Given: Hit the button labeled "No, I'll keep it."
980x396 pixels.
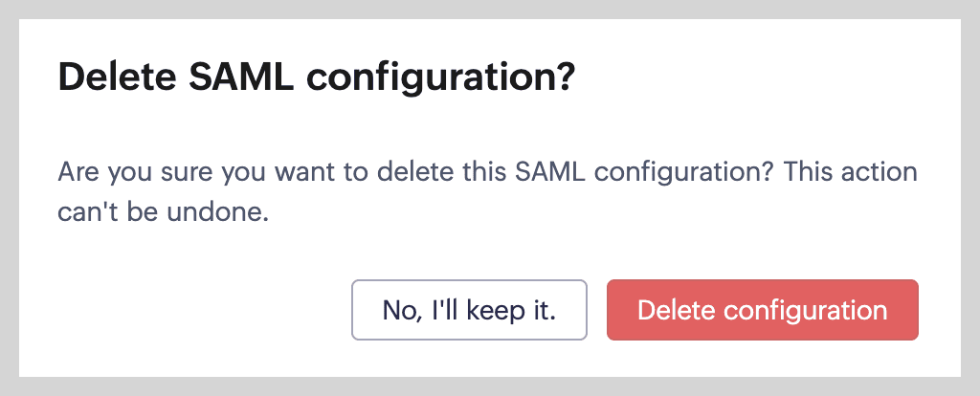Looking at the screenshot, I should (x=469, y=310).
